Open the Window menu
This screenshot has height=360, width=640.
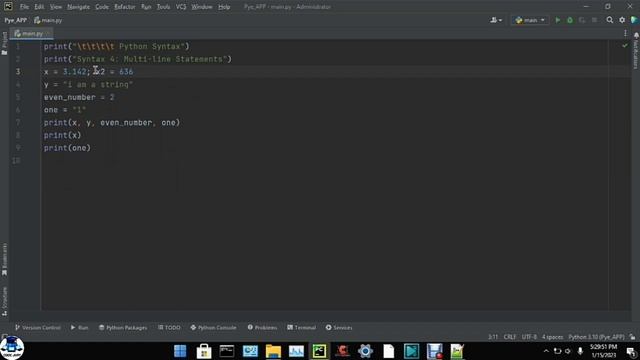pyautogui.click(x=202, y=7)
